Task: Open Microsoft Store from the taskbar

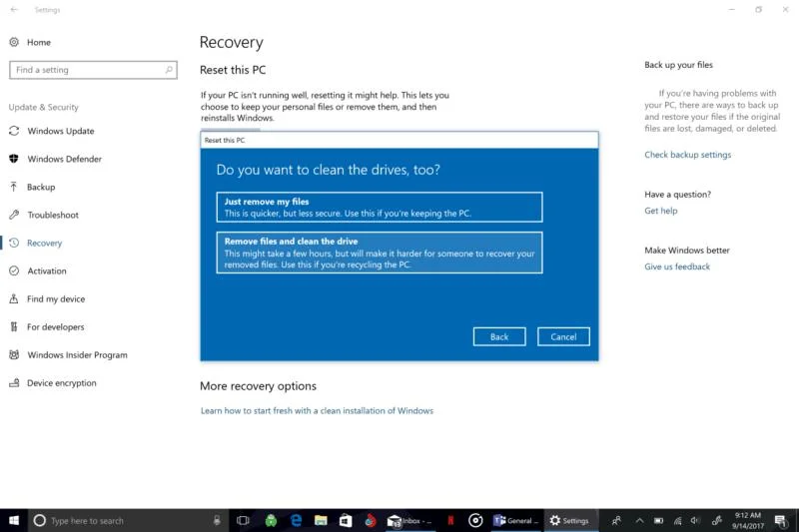Action: click(x=346, y=520)
